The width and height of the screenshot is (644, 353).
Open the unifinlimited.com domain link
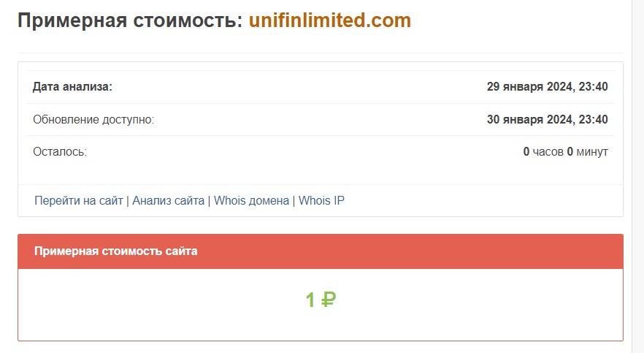point(330,20)
